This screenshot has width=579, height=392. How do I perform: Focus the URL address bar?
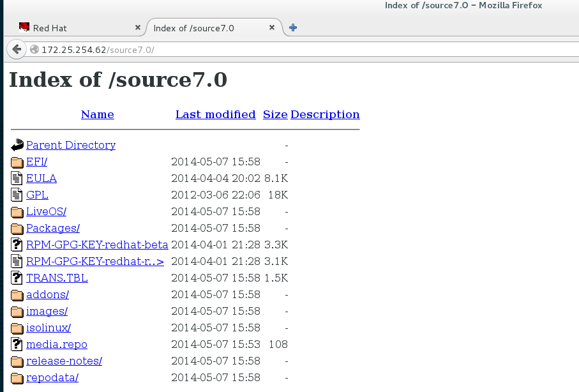click(x=303, y=50)
